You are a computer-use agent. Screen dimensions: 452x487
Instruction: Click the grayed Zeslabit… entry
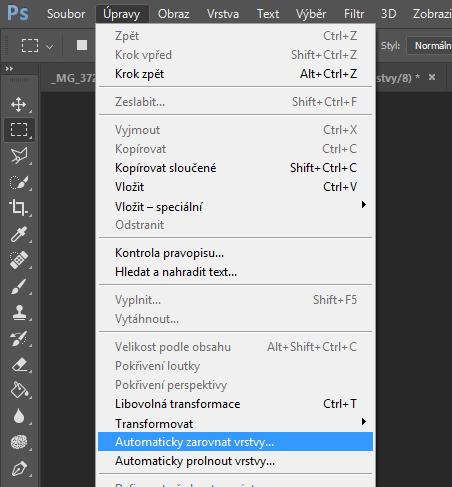(235, 102)
